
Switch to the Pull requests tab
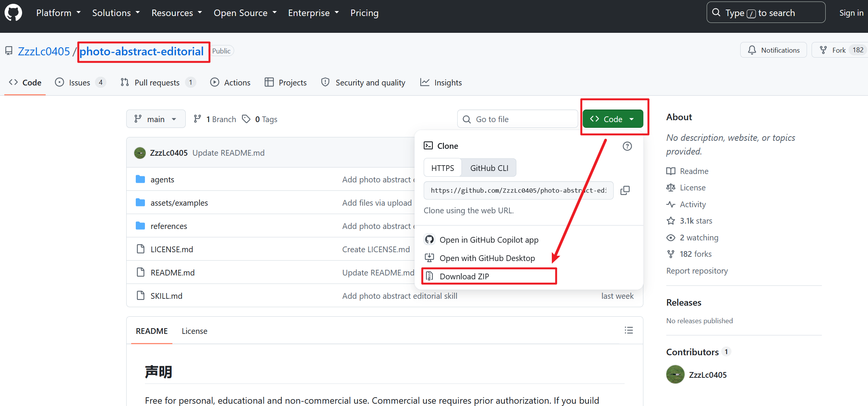pos(158,82)
